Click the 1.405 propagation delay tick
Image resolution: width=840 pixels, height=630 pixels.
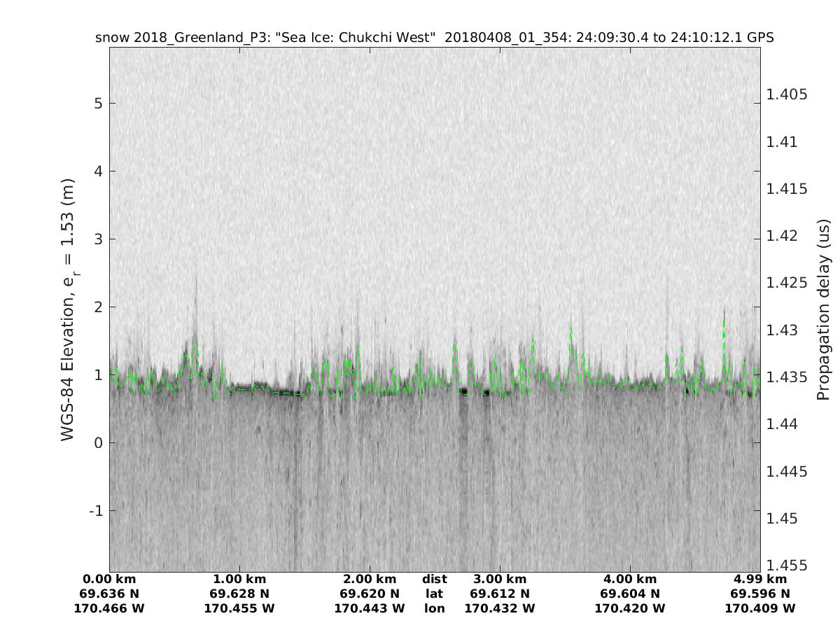pyautogui.click(x=787, y=94)
